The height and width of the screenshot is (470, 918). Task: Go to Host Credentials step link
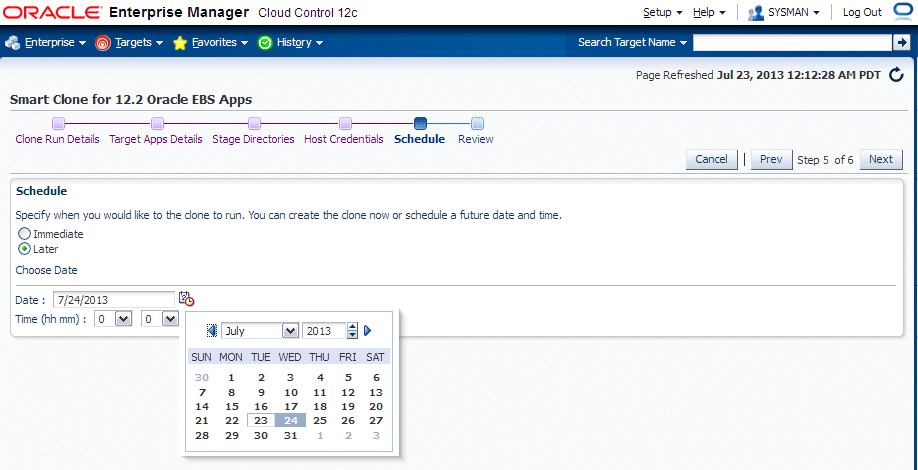(344, 139)
